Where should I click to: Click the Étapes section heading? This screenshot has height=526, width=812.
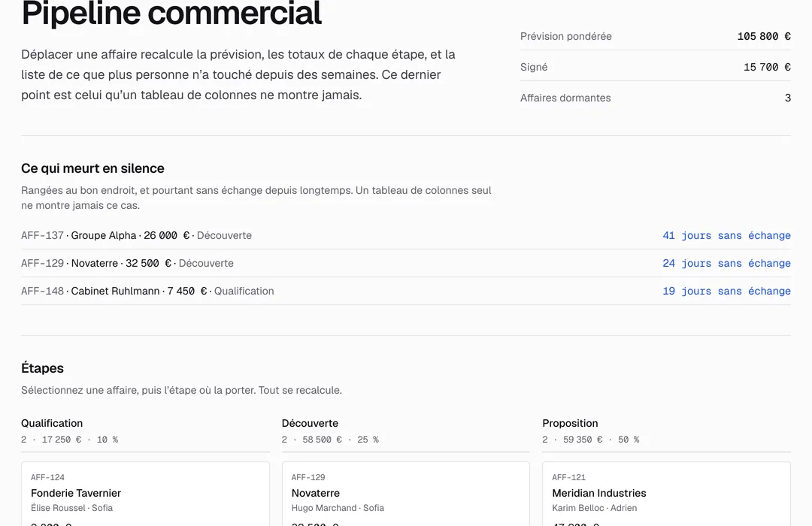pyautogui.click(x=42, y=368)
